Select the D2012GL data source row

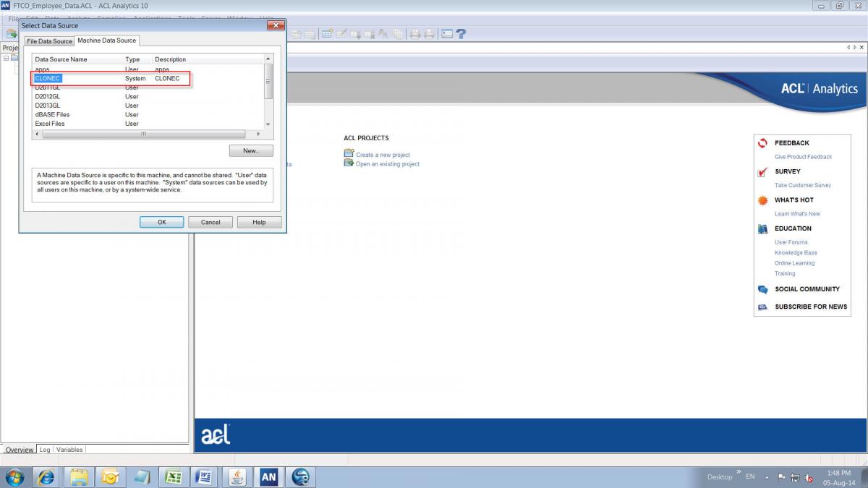(148, 96)
